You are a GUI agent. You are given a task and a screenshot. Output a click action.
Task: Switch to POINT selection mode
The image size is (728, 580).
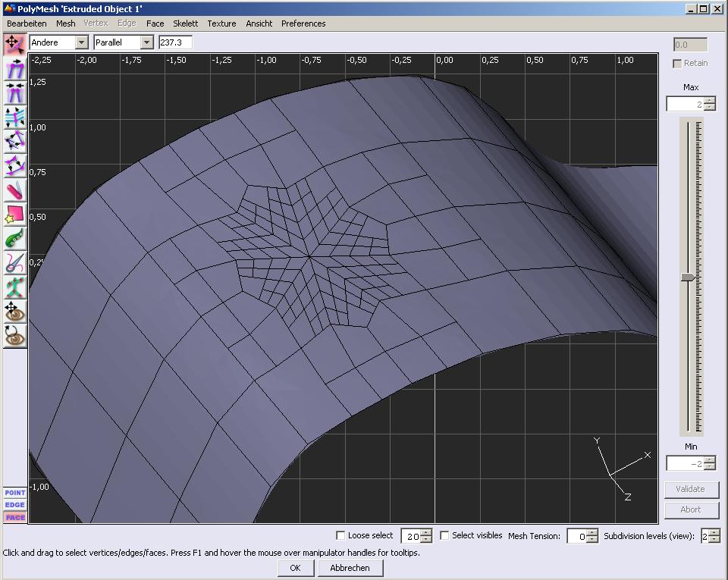click(x=15, y=493)
